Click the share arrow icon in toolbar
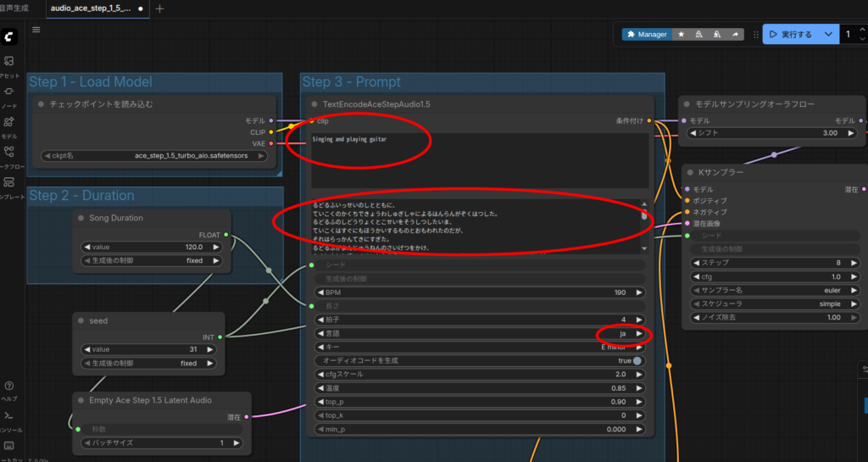Image resolution: width=868 pixels, height=462 pixels. pyautogui.click(x=735, y=35)
